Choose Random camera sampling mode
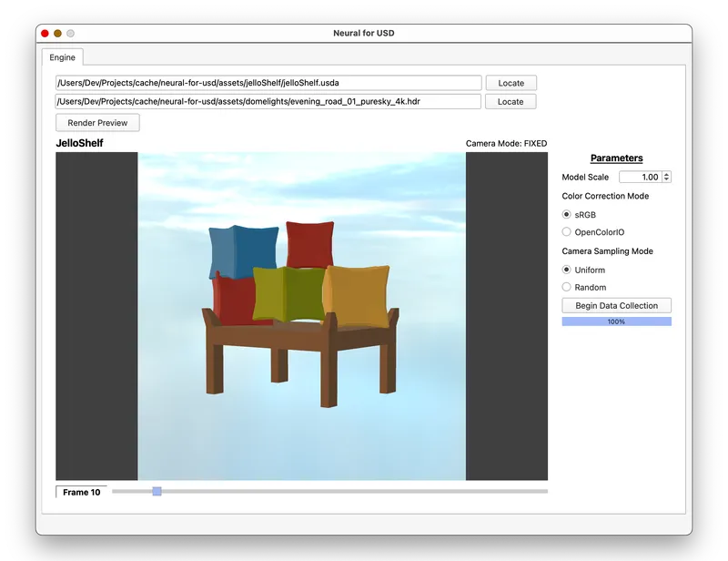This screenshot has height=561, width=728. pos(567,287)
